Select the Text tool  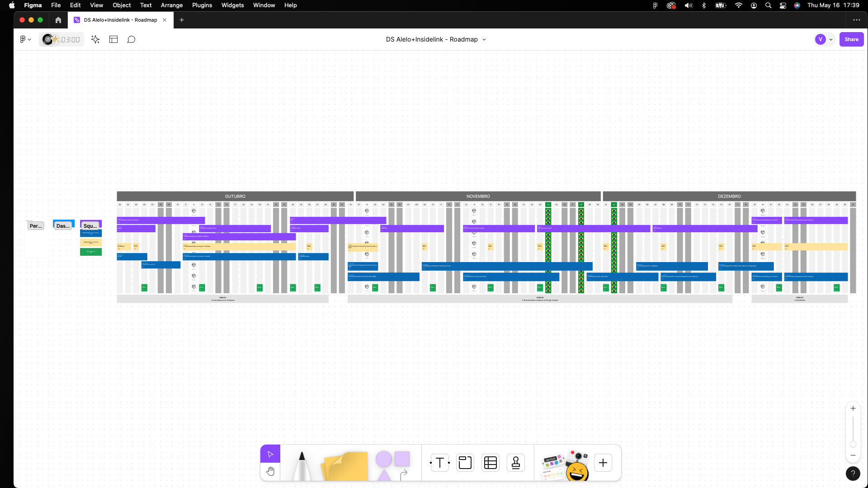pos(439,463)
